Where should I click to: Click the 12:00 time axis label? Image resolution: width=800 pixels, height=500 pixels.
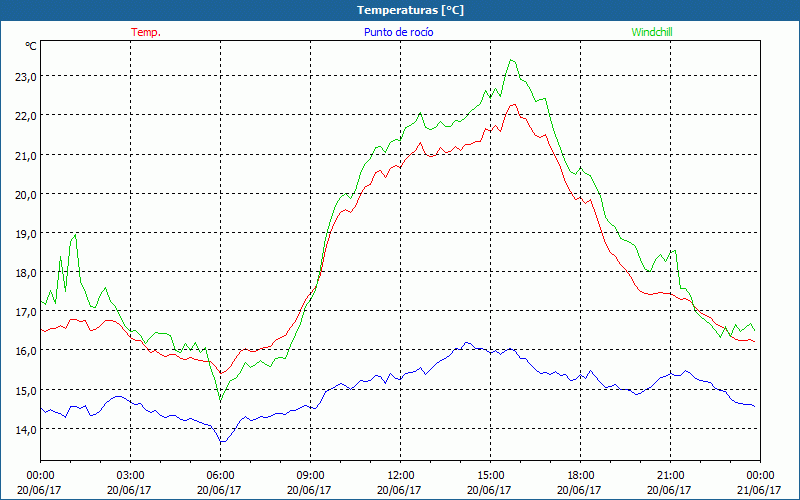(401, 476)
